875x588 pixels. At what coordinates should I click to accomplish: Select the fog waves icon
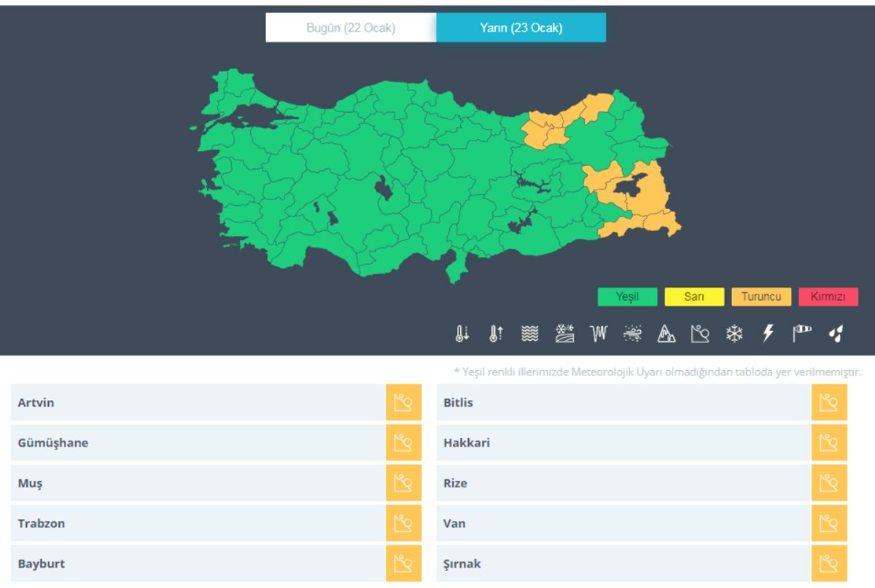click(x=530, y=334)
